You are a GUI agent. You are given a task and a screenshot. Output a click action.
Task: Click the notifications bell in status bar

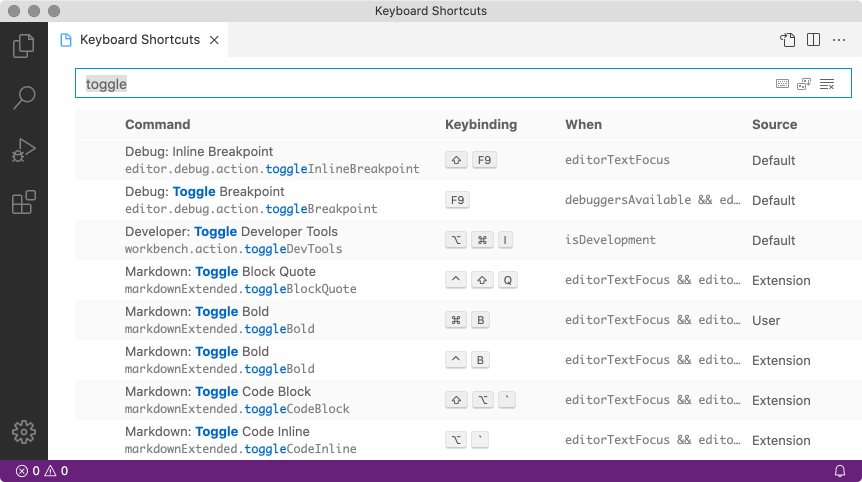840,471
